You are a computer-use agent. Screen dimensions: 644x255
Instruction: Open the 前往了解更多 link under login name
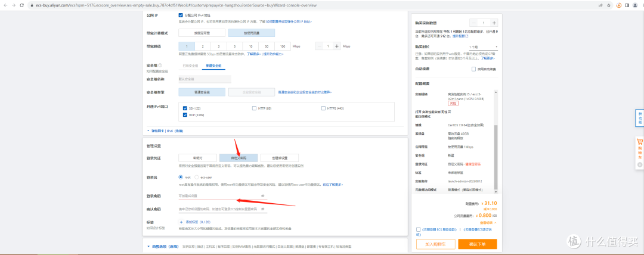333,184
